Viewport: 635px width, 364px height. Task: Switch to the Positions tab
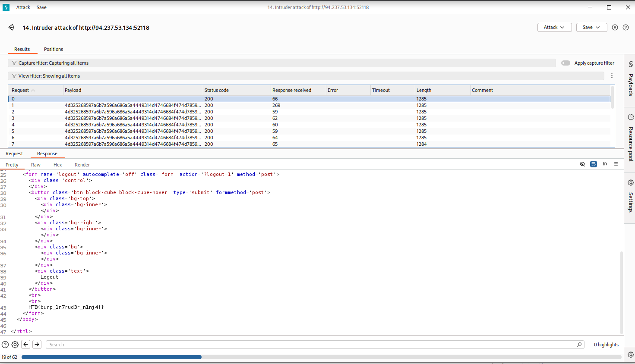point(54,49)
